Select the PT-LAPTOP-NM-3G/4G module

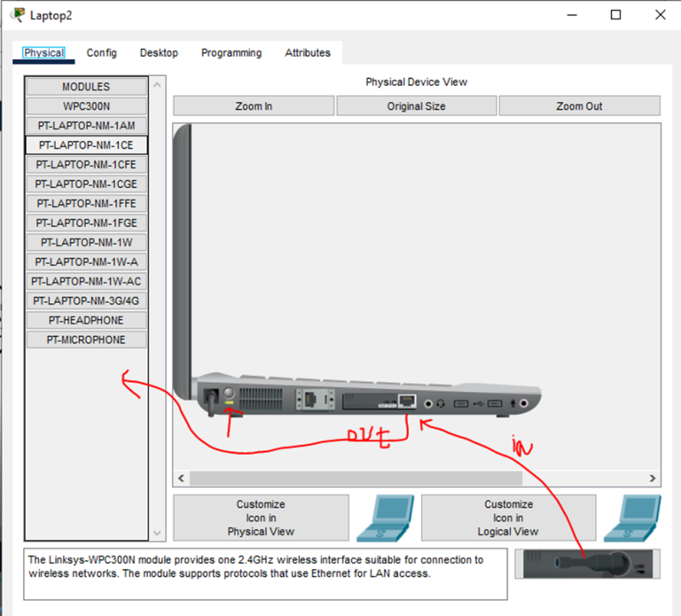click(86, 300)
